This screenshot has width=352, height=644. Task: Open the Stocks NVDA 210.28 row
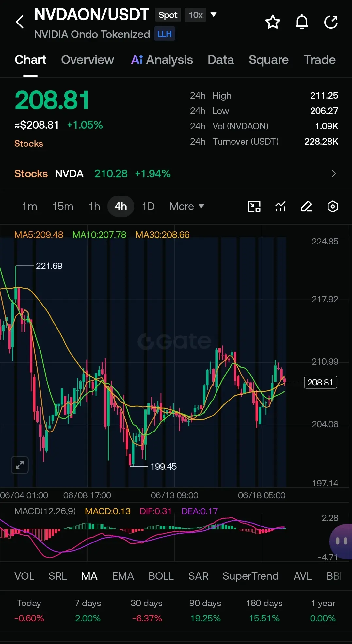point(176,174)
